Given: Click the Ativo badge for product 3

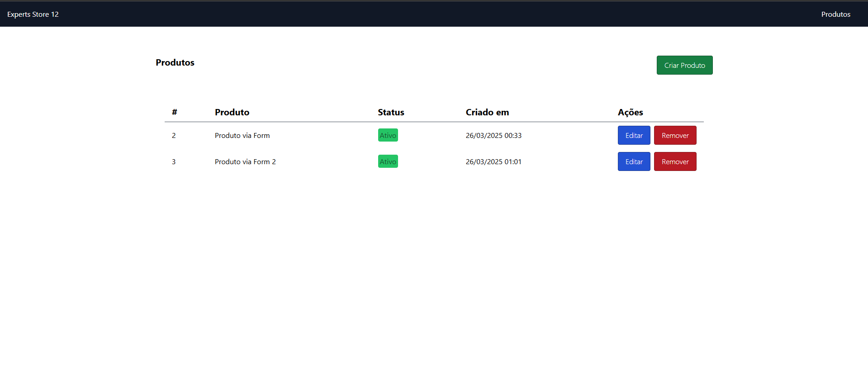Looking at the screenshot, I should [388, 161].
